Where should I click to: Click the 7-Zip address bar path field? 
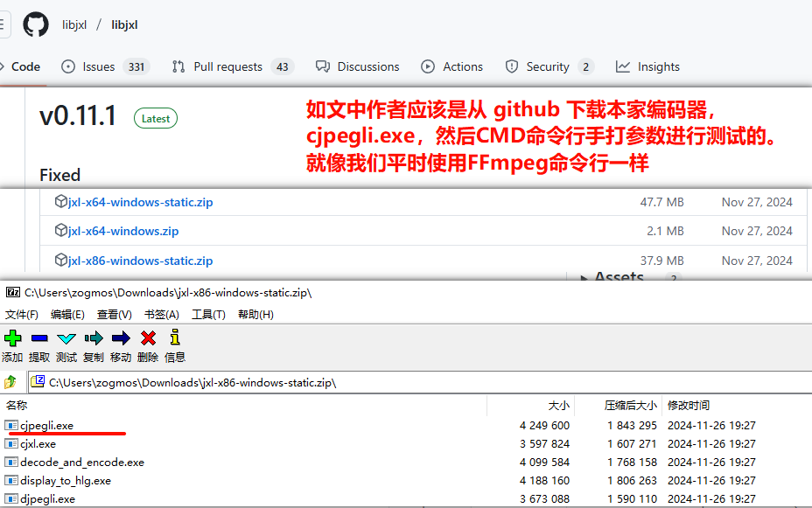[219, 381]
